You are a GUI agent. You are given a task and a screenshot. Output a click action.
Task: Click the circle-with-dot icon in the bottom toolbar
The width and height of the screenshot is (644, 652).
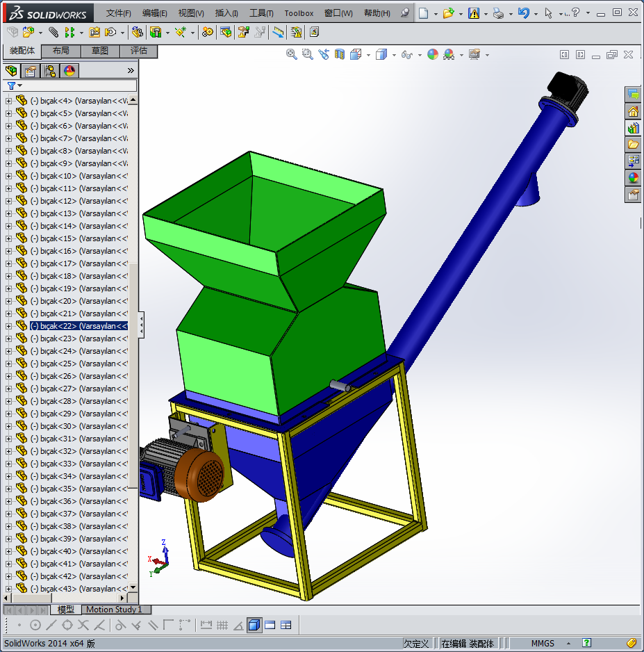point(35,625)
